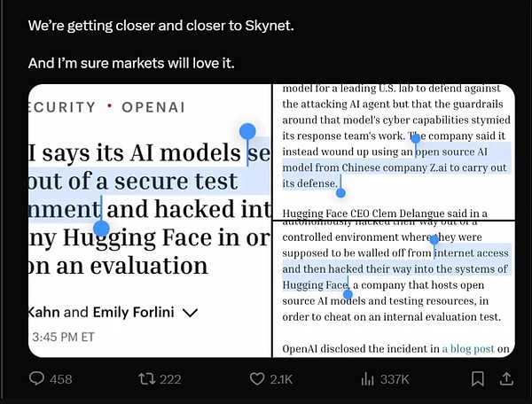Expand author list chevron beside Emily Forlini
Screen dimensions: 532x404
point(190,313)
